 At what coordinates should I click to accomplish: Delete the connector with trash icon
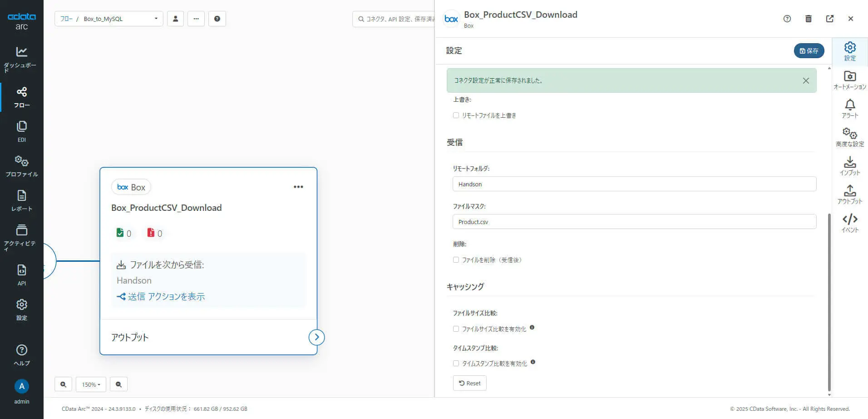pos(809,19)
